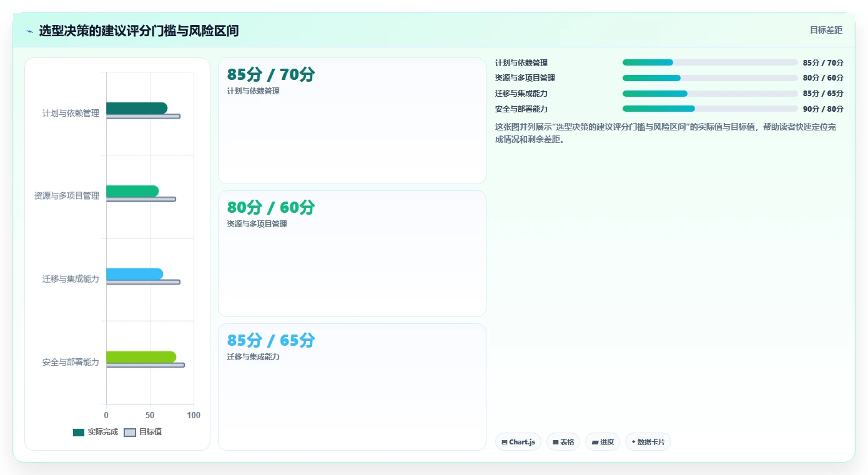
Task: Click the x-axis tick label 50
Action: coord(150,415)
